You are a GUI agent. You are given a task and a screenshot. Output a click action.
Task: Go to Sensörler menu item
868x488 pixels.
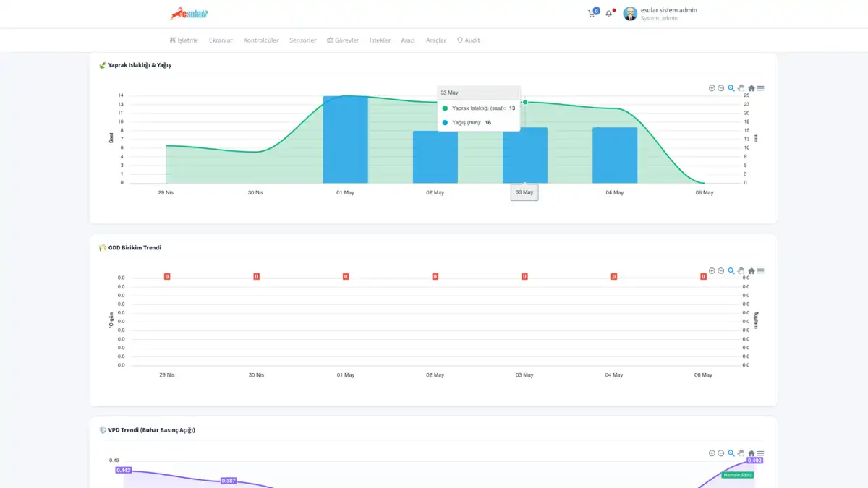pos(302,40)
